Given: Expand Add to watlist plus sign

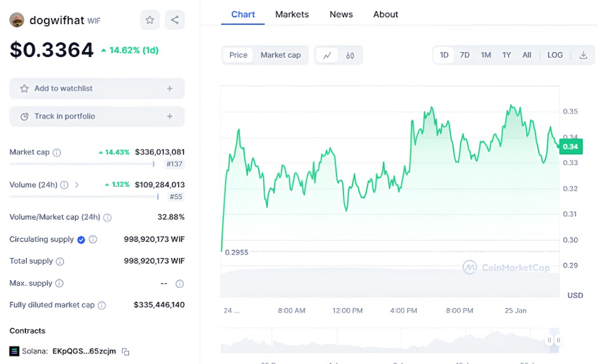Looking at the screenshot, I should (170, 88).
